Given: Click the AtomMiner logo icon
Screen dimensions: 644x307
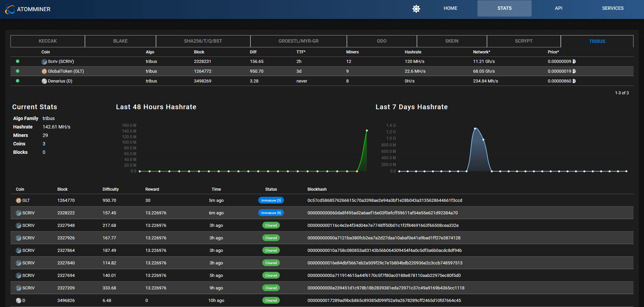Looking at the screenshot, I should (10, 9).
